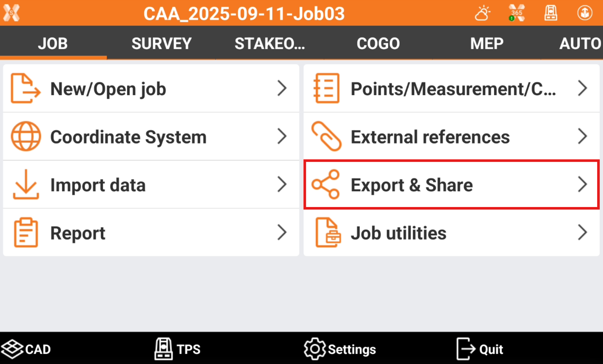Viewport: 603px width, 364px height.
Task: Switch to the SURVEY tab
Action: (x=162, y=44)
